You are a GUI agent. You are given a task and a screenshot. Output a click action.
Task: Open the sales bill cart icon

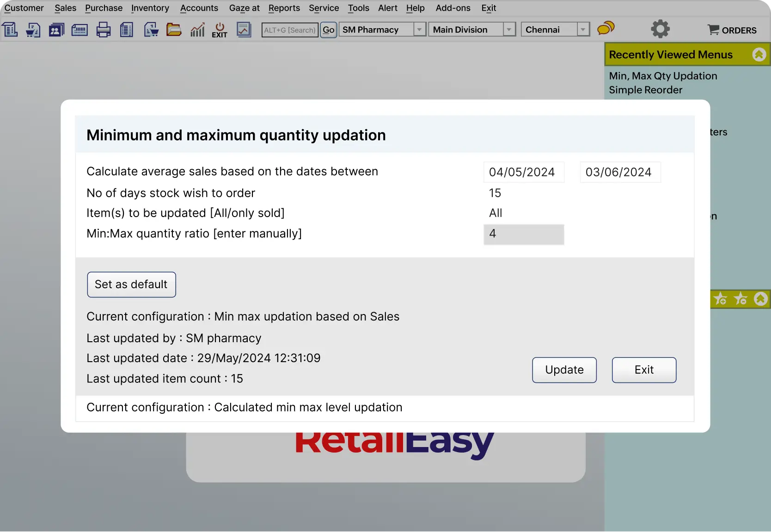point(33,29)
